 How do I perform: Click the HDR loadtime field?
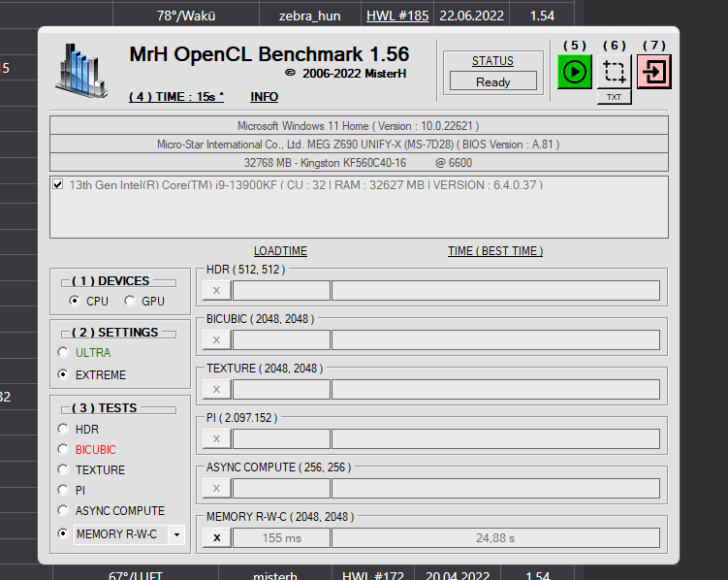click(x=281, y=291)
